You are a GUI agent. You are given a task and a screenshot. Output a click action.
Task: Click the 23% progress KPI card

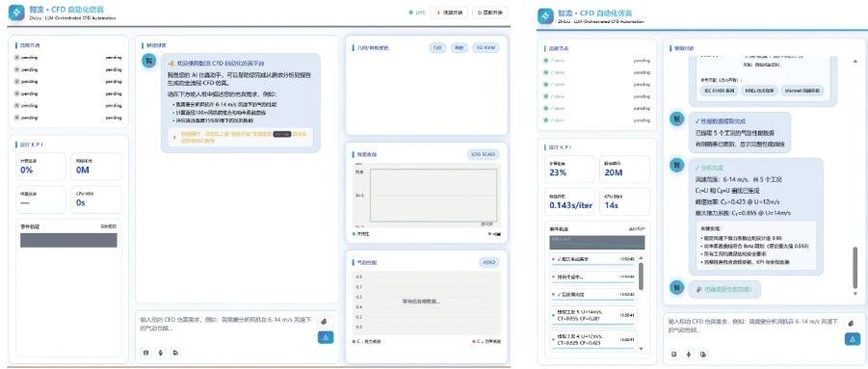pyautogui.click(x=569, y=169)
